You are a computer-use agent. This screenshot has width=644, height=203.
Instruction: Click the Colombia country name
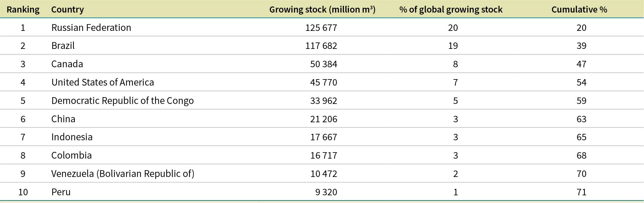tap(72, 155)
